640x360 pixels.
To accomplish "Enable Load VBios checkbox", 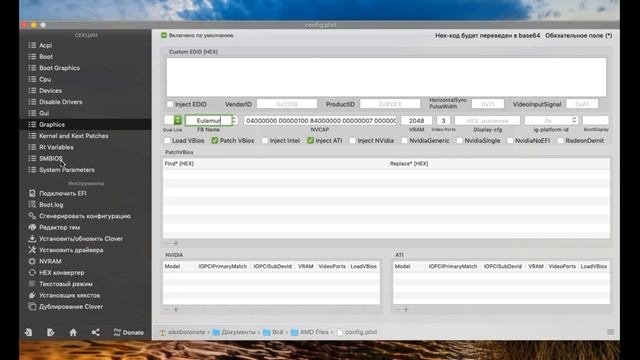I will click(x=167, y=140).
